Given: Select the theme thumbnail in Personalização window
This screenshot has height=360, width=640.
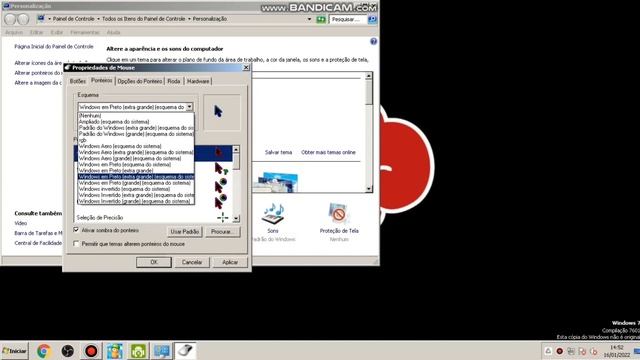Looking at the screenshot, I should tap(277, 182).
